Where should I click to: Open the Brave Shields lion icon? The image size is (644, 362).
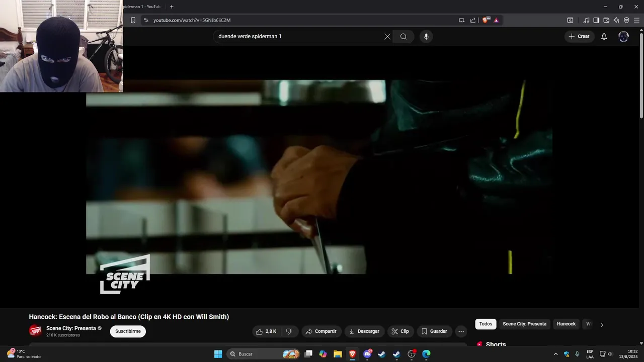[x=485, y=20]
